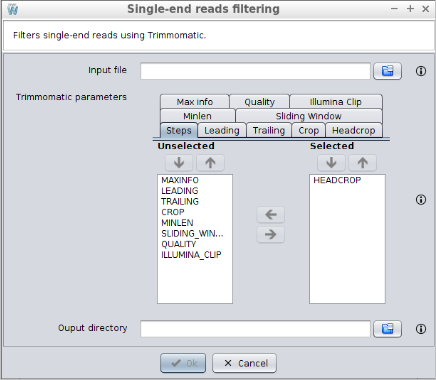Click the right arrow to add a step
This screenshot has height=380, width=436.
click(271, 234)
